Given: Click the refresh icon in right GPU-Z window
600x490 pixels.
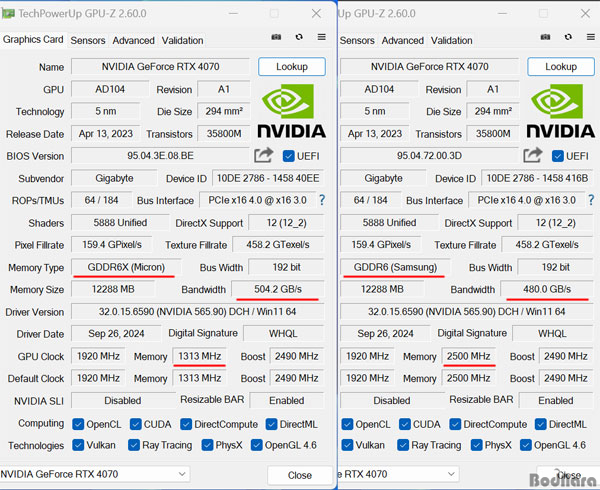Looking at the screenshot, I should click(x=568, y=37).
